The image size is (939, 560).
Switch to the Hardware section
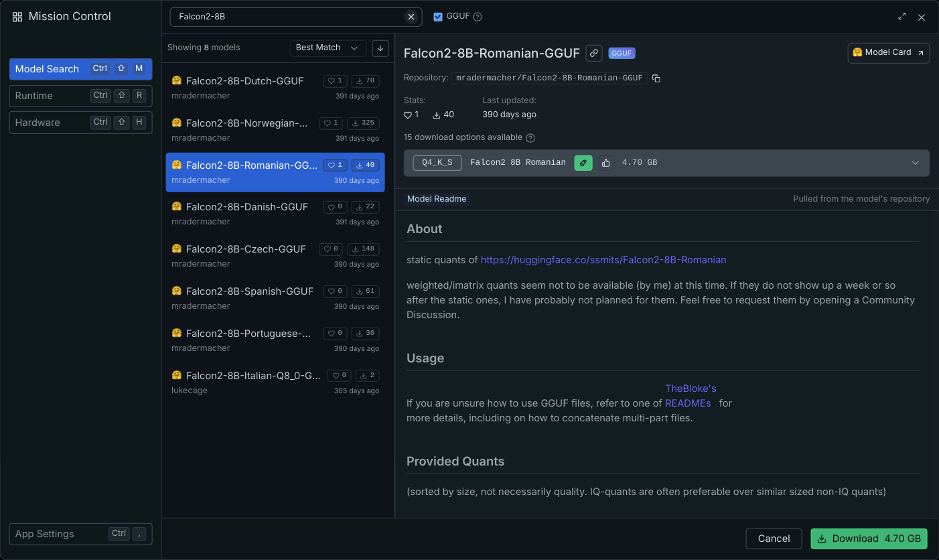coord(80,123)
